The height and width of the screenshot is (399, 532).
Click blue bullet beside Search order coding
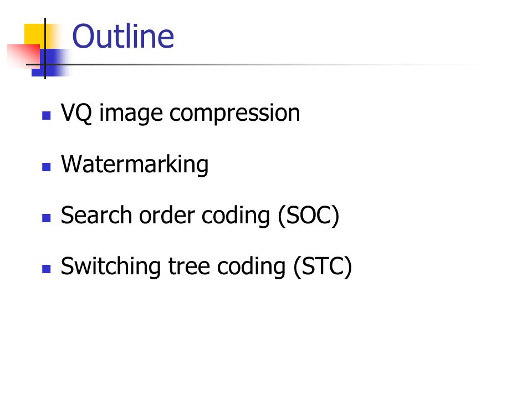coord(47,218)
